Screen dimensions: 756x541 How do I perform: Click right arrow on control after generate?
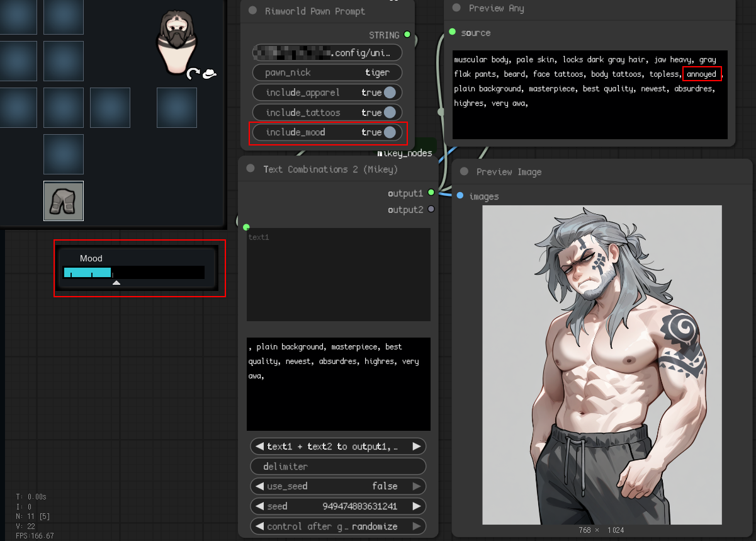416,527
